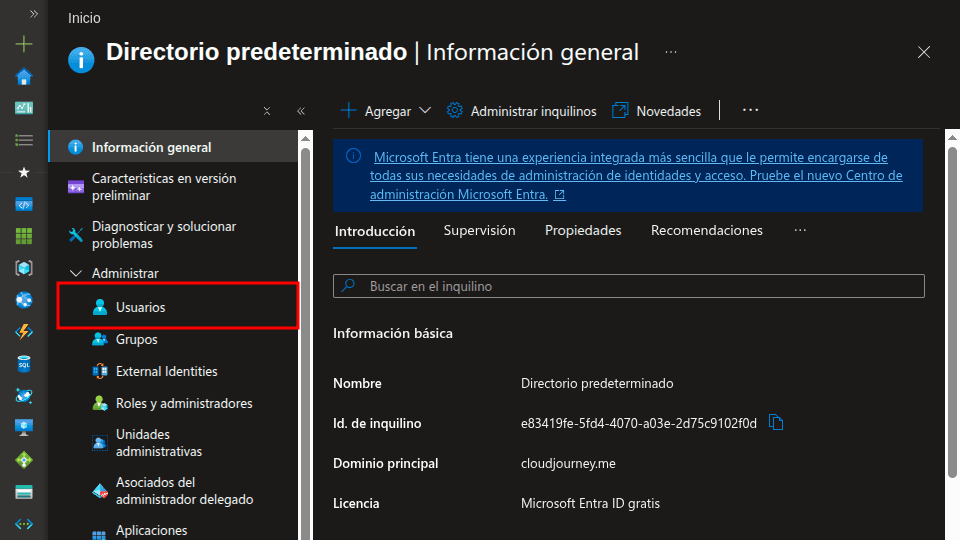960x540 pixels.
Task: Open SQL databases icon in left rail
Action: coord(24,364)
